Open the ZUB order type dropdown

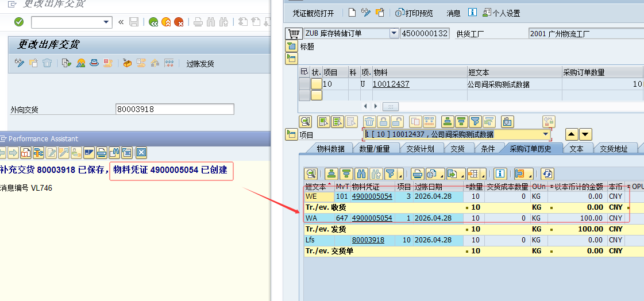pos(394,33)
